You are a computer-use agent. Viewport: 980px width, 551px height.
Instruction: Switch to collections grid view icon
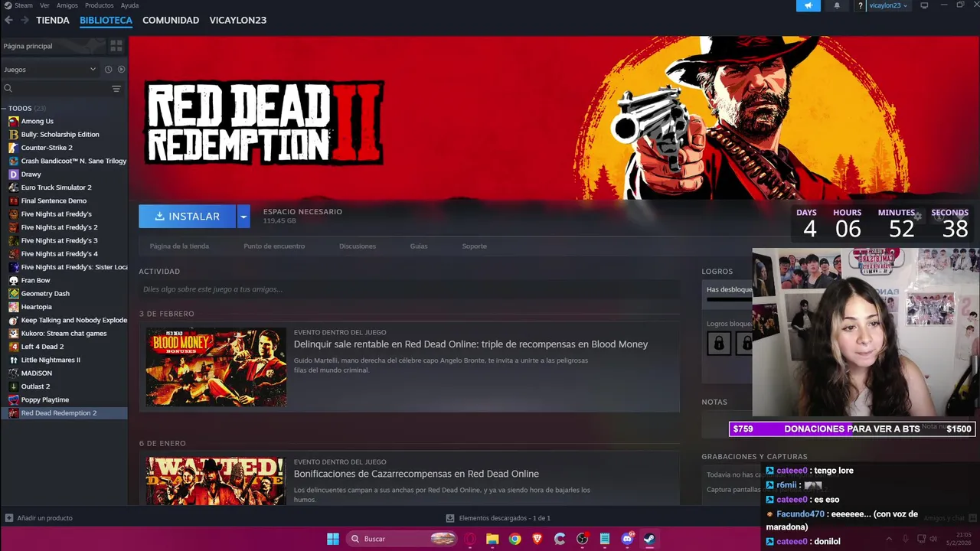pyautogui.click(x=116, y=46)
